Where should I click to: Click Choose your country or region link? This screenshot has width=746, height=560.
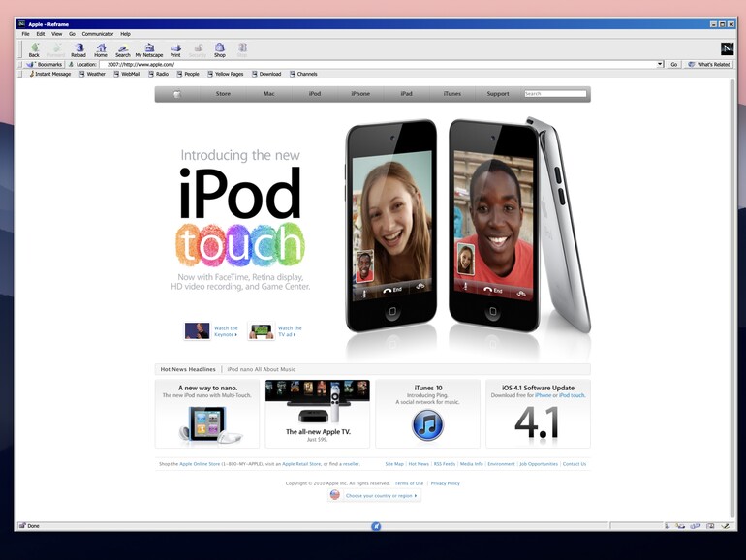381,496
